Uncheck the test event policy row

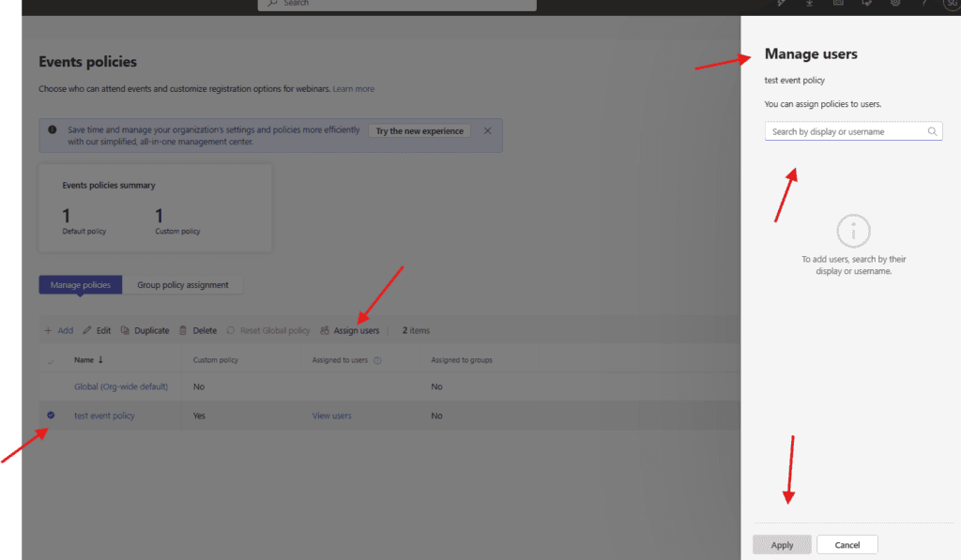(51, 416)
